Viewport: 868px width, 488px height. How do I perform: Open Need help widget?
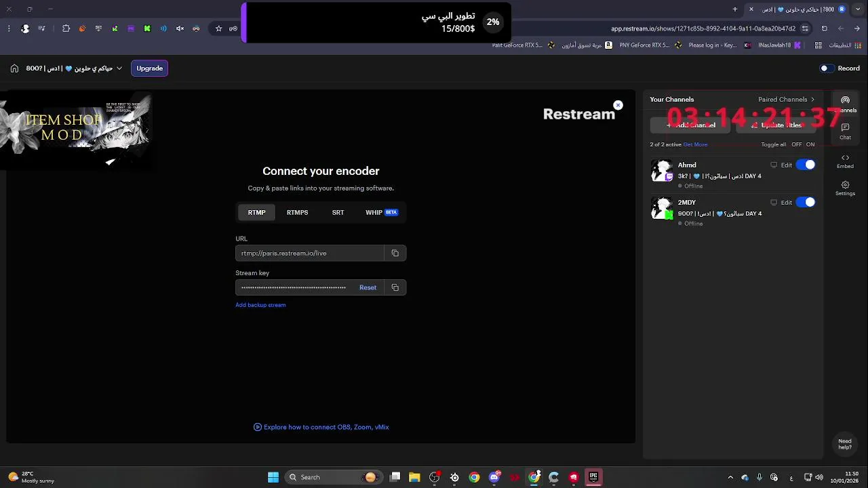844,444
